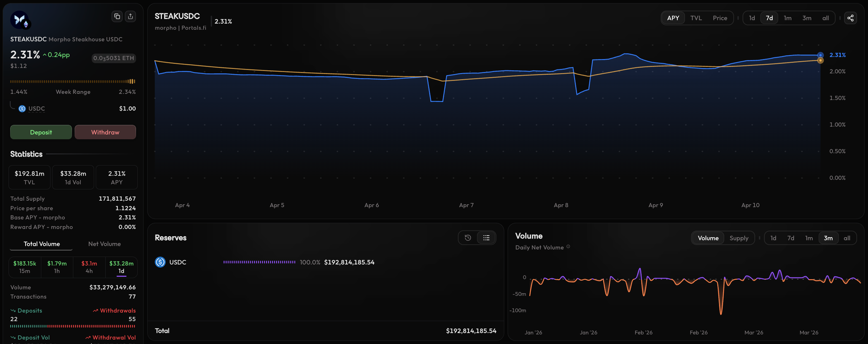Select Volume mode in Volume panel

[708, 238]
